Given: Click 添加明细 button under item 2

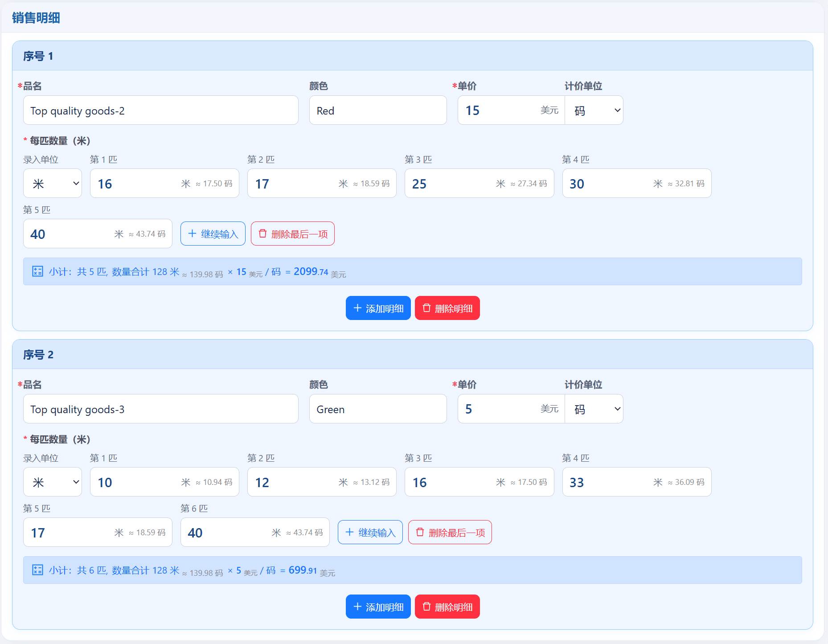Looking at the screenshot, I should pos(378,607).
